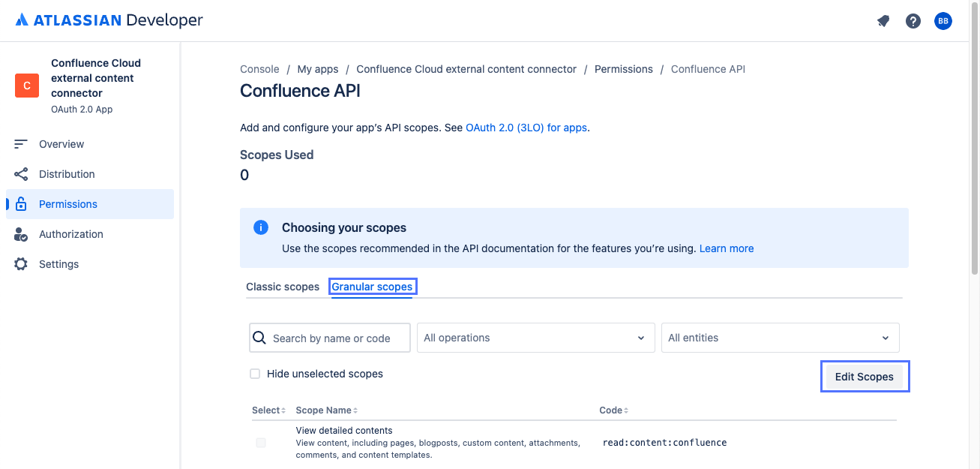Click the sidebar app title text
Screen dimensions: 980x469
(x=96, y=78)
